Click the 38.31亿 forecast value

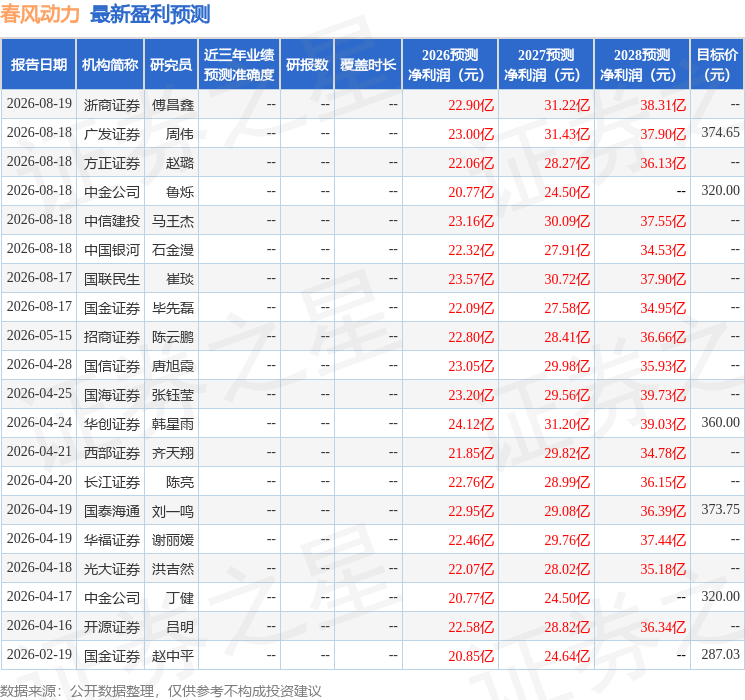663,105
